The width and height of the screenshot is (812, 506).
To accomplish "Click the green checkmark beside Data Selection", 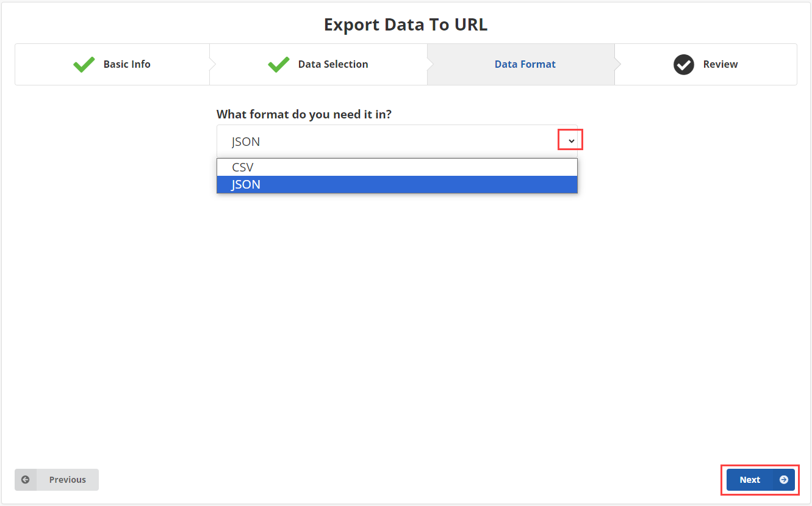I will coord(278,64).
